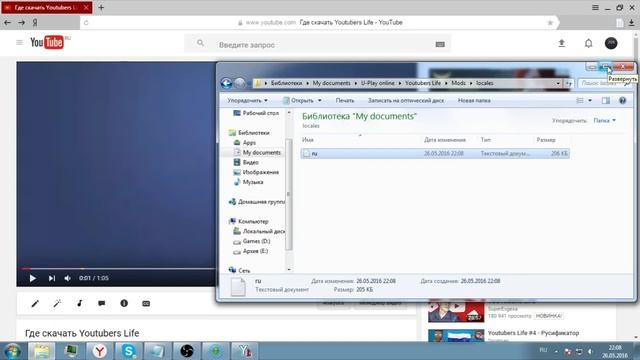Screen dimensions: 640x360
Task: Skip to next video
Action: (51, 278)
